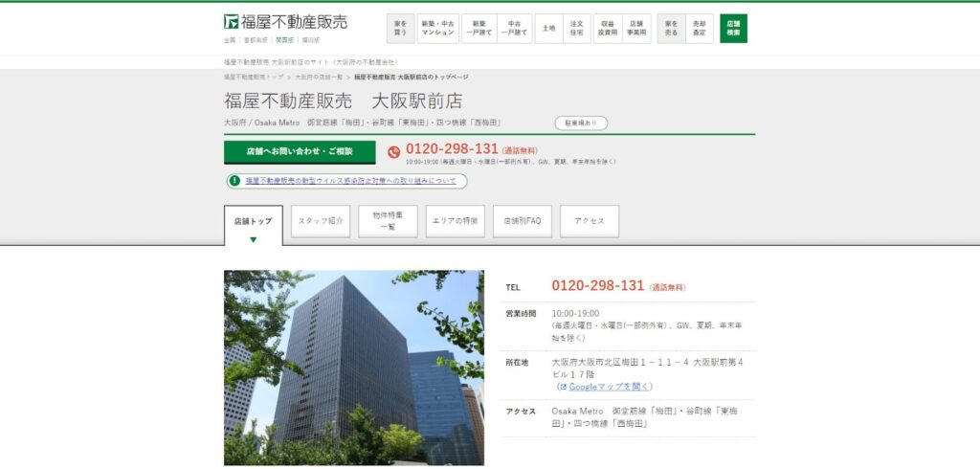Click the 10:00-19:00 hours in 営業時間 row
980x469 pixels.
(x=575, y=313)
